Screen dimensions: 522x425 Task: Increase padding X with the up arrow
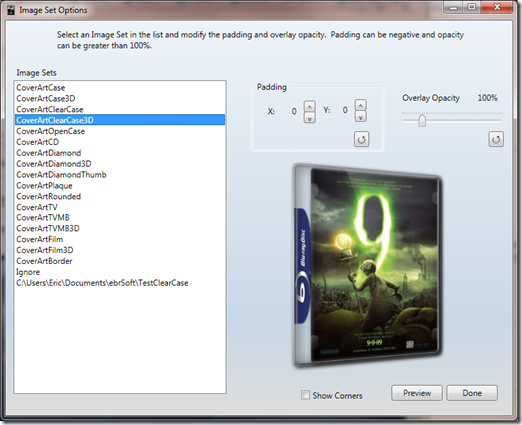[x=310, y=106]
